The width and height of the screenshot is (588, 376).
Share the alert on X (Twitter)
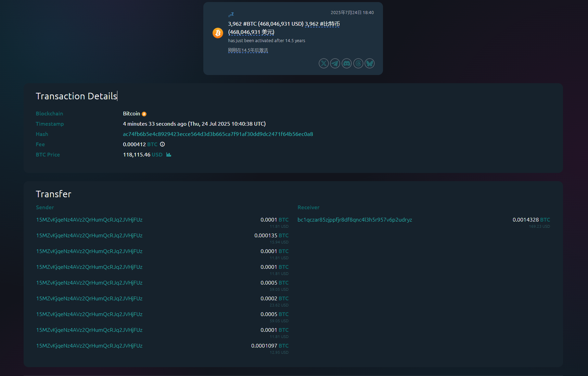pos(323,63)
